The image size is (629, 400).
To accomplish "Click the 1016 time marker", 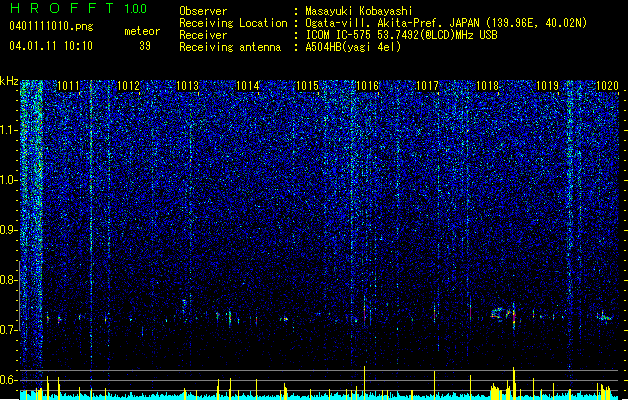I will click(x=367, y=86).
